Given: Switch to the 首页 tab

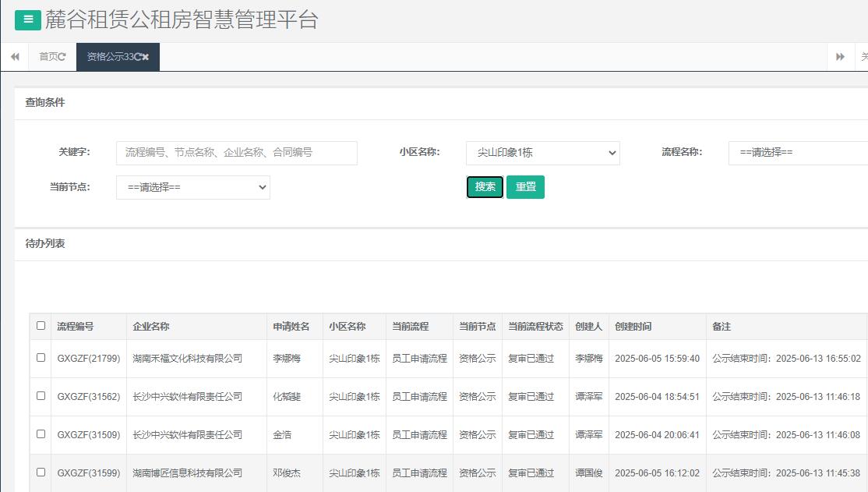Looking at the screenshot, I should (48, 57).
